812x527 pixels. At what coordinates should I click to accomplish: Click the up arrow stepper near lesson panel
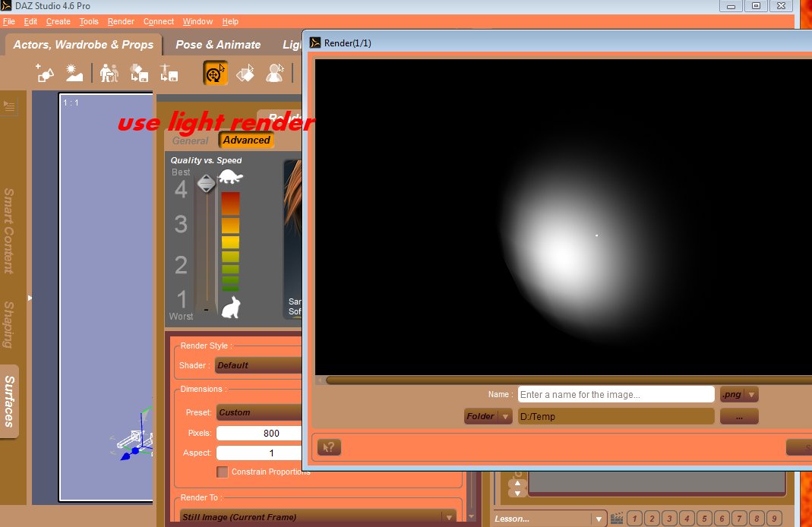tap(517, 483)
